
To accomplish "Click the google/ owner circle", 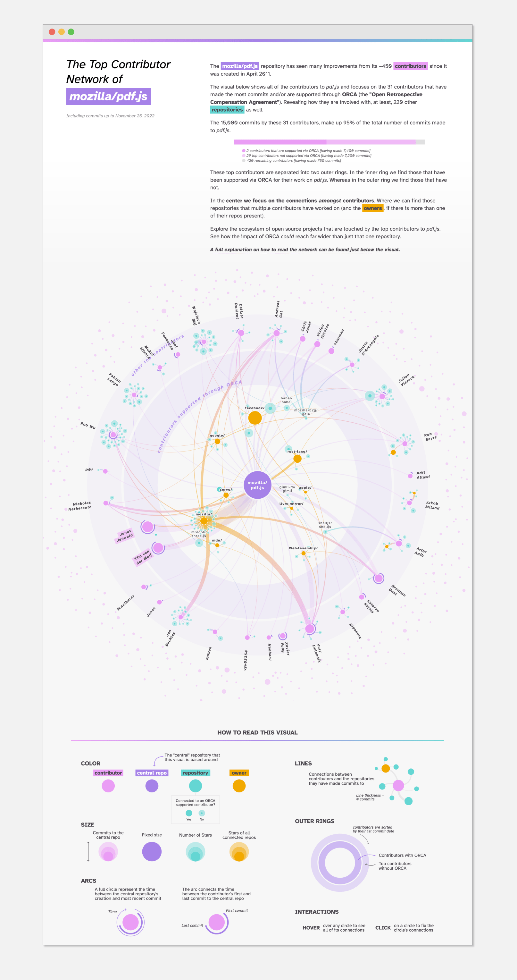I will (x=217, y=441).
